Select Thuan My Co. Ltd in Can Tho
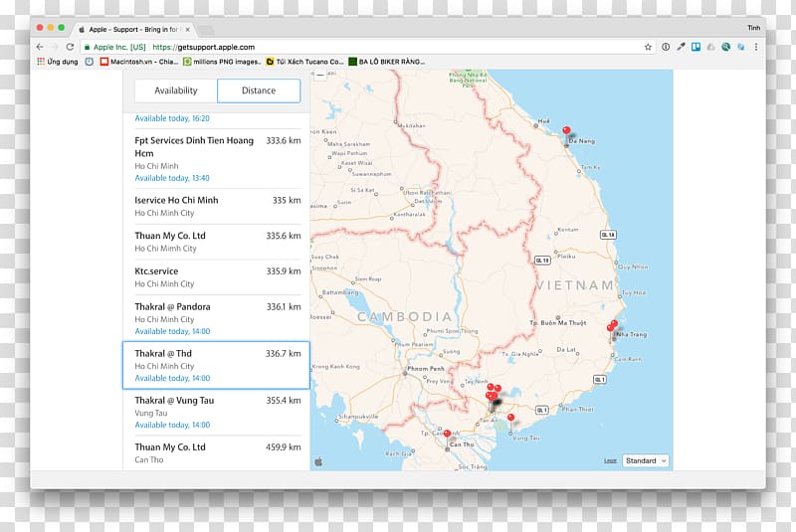This screenshot has height=532, width=796. 217,452
